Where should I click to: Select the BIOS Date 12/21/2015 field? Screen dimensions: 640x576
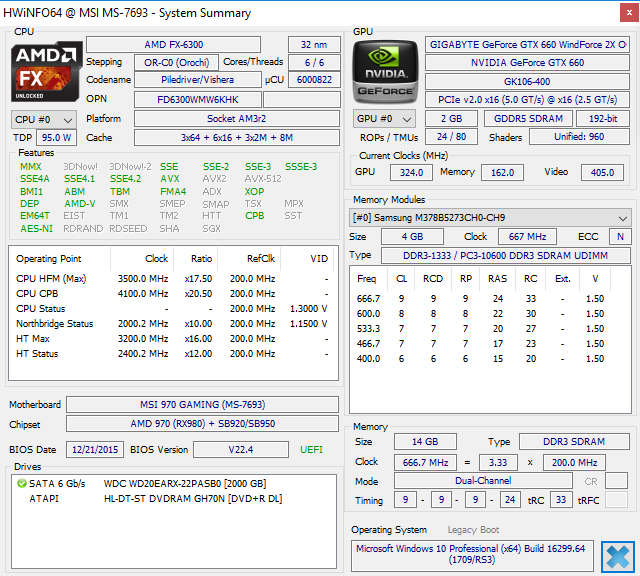pyautogui.click(x=95, y=450)
